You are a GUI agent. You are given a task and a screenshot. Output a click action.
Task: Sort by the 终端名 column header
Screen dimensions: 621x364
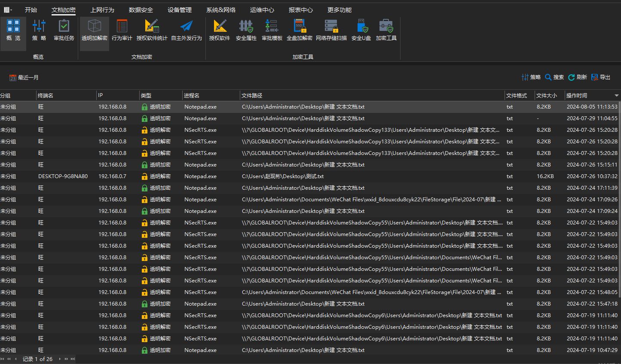pos(66,95)
